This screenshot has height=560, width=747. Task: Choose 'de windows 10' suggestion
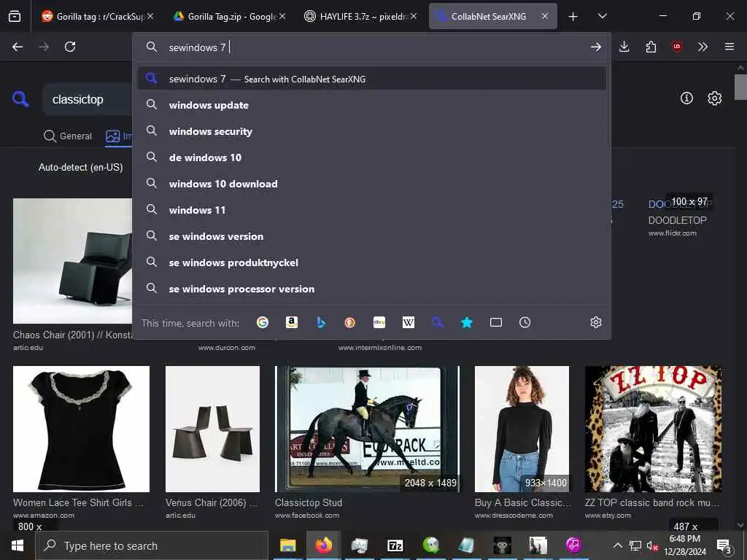pyautogui.click(x=371, y=157)
